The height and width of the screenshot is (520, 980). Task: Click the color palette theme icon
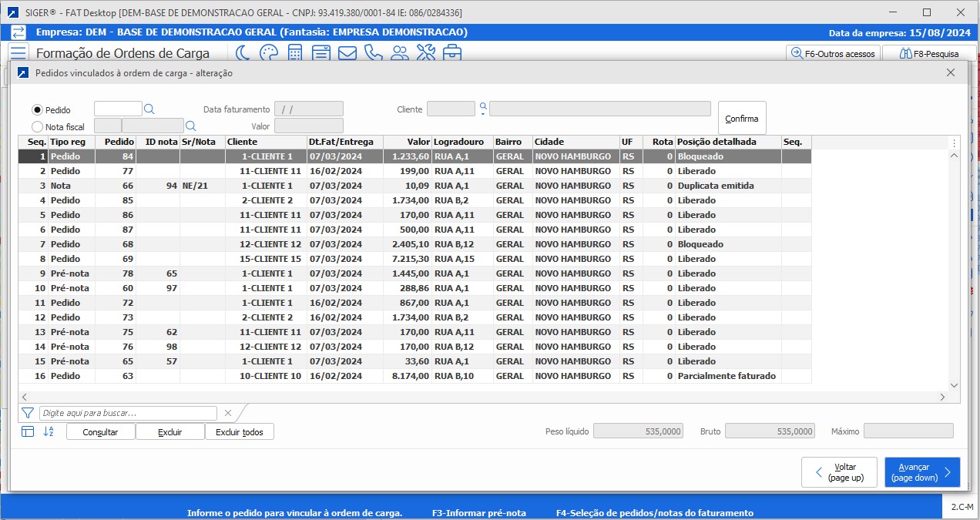coord(269,53)
